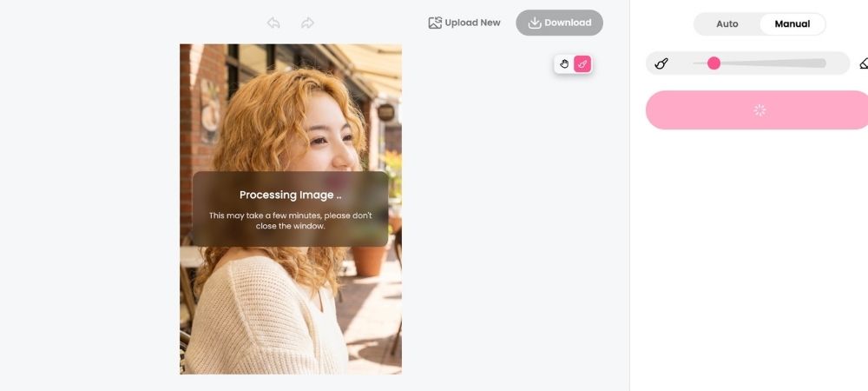This screenshot has width=868, height=391.
Task: Switch to Auto mode
Action: [x=727, y=23]
